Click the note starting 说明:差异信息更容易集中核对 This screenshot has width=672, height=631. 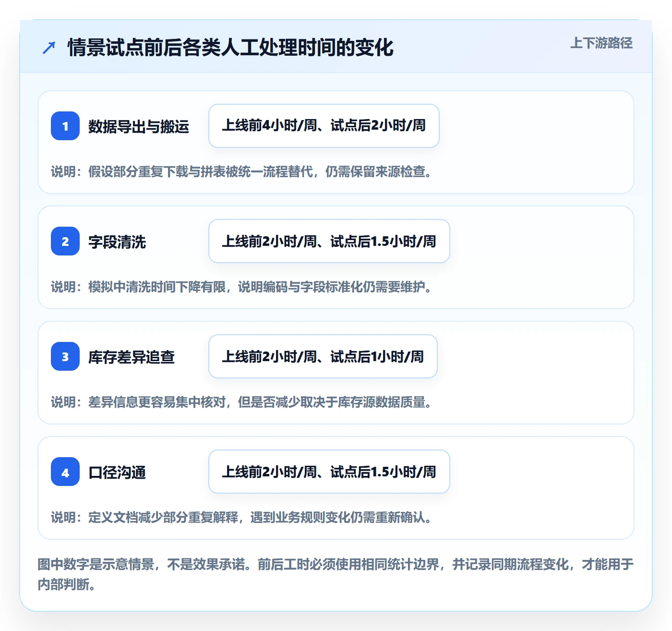tap(242, 402)
